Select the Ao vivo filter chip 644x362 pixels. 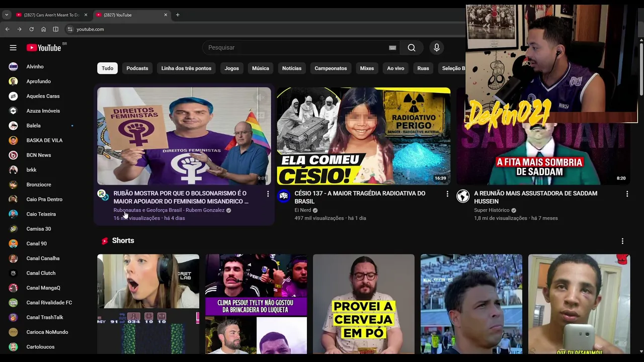(395, 68)
